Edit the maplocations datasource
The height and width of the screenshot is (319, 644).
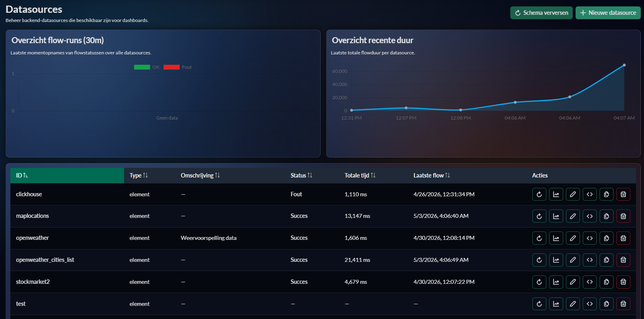tap(573, 216)
